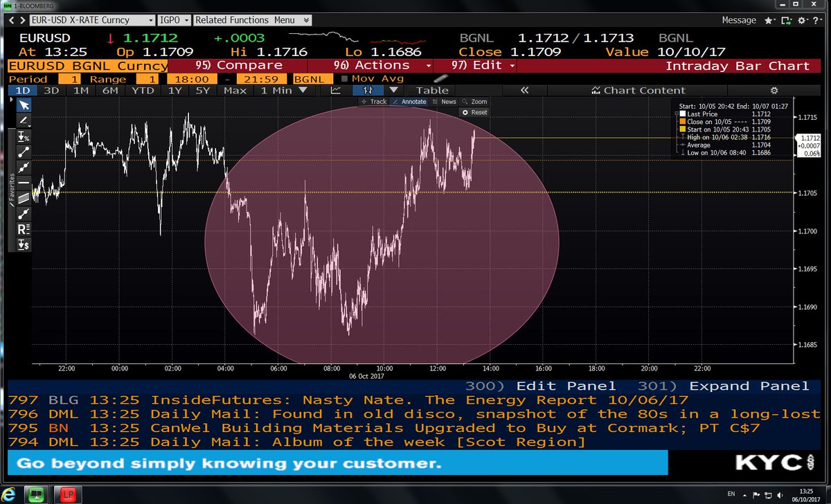Click Start on 10/05 yellow swatch
This screenshot has height=504, width=831.
[681, 129]
